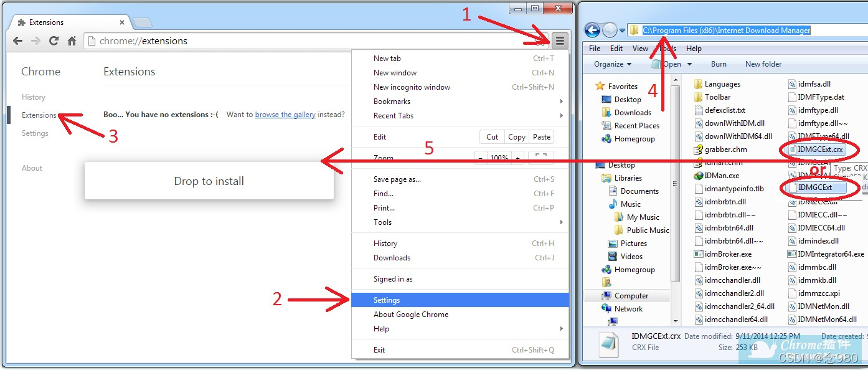
Task: Open Explorer's View menu
Action: 640,49
